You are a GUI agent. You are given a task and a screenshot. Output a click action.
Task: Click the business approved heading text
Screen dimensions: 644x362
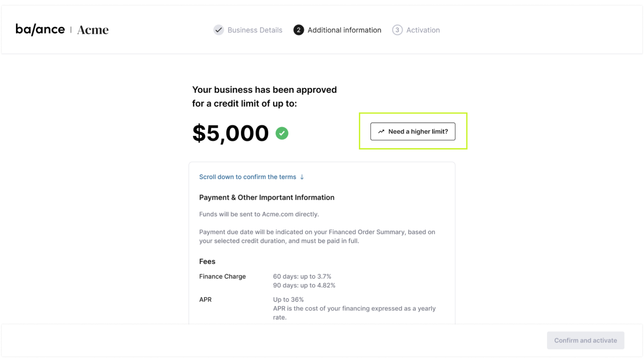click(264, 97)
